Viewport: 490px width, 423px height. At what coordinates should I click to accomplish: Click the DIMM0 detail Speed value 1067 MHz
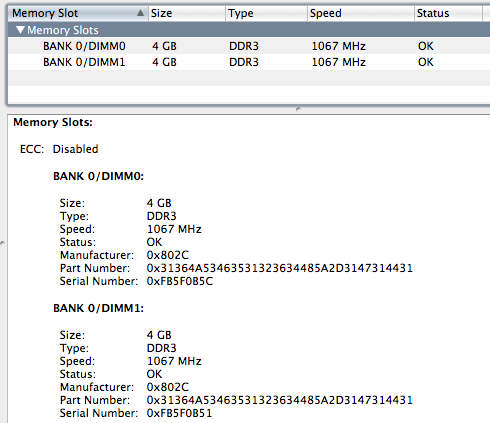[174, 229]
